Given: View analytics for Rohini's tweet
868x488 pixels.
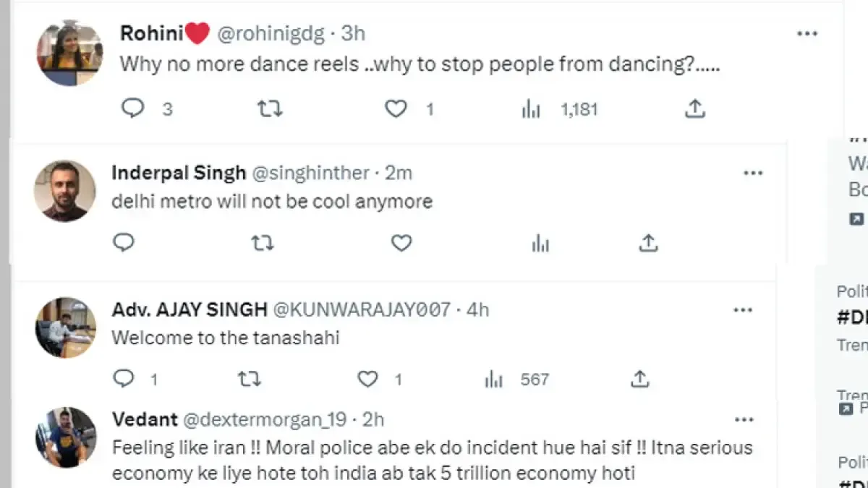Looking at the screenshot, I should pyautogui.click(x=532, y=108).
